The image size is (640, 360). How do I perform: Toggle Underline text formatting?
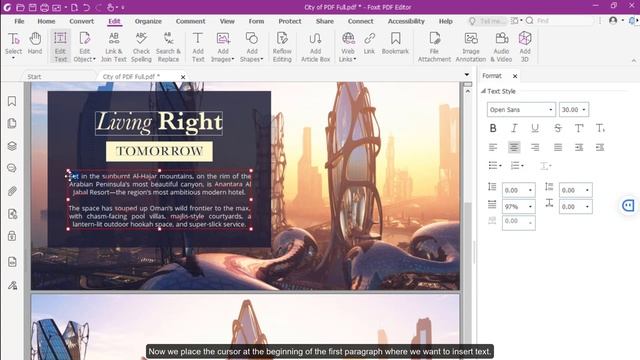tap(535, 128)
